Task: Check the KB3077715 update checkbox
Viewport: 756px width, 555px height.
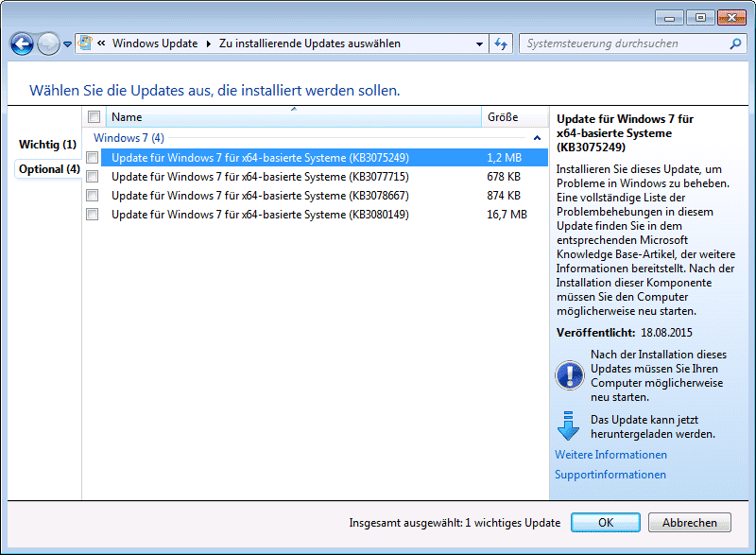Action: (92, 177)
